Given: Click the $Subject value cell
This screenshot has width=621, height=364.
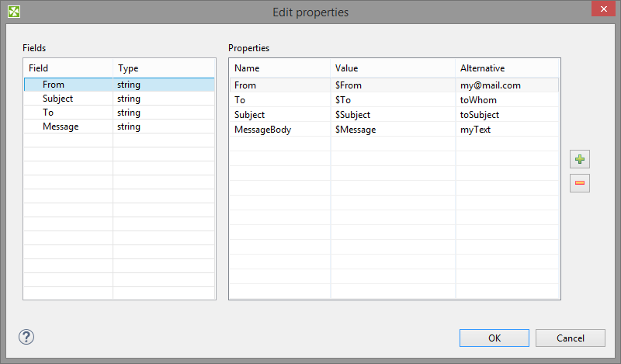Looking at the screenshot, I should [352, 115].
